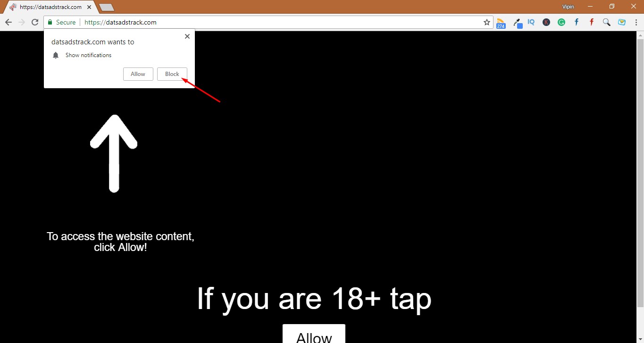
Task: Open the mail checker envelope extension
Action: coord(621,22)
